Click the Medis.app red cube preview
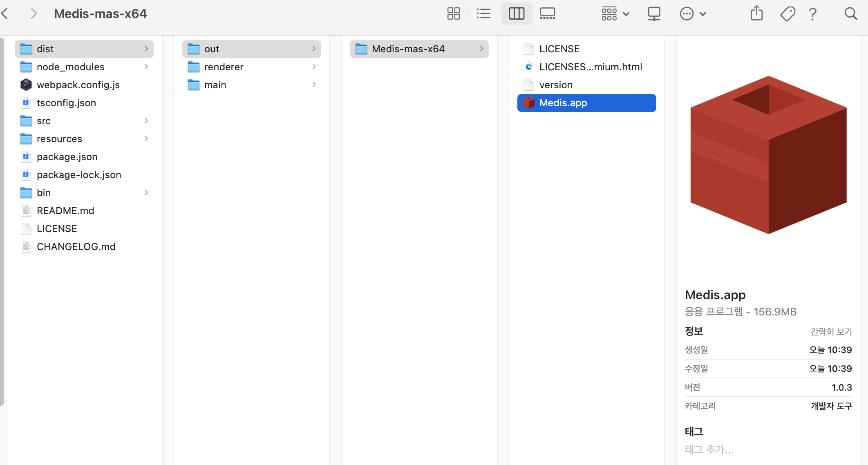The width and height of the screenshot is (868, 465). click(x=768, y=155)
